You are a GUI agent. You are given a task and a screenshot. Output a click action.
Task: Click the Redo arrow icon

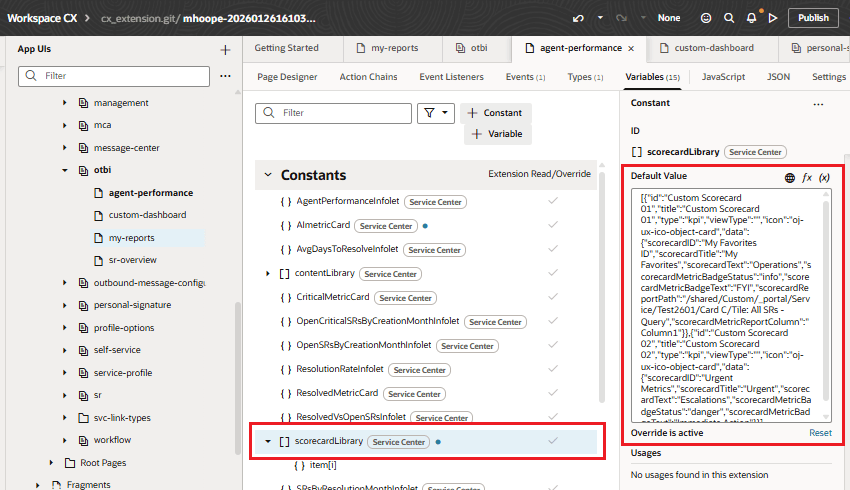[x=621, y=18]
